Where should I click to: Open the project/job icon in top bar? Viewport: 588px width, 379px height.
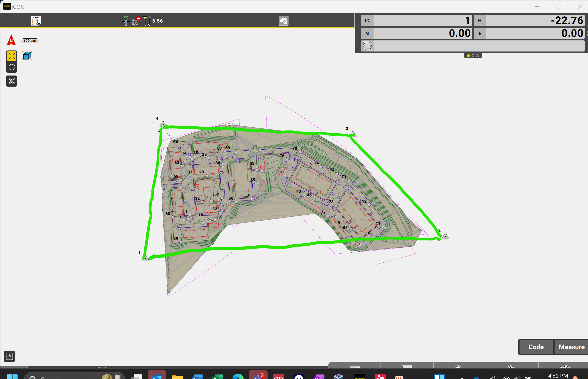point(36,21)
